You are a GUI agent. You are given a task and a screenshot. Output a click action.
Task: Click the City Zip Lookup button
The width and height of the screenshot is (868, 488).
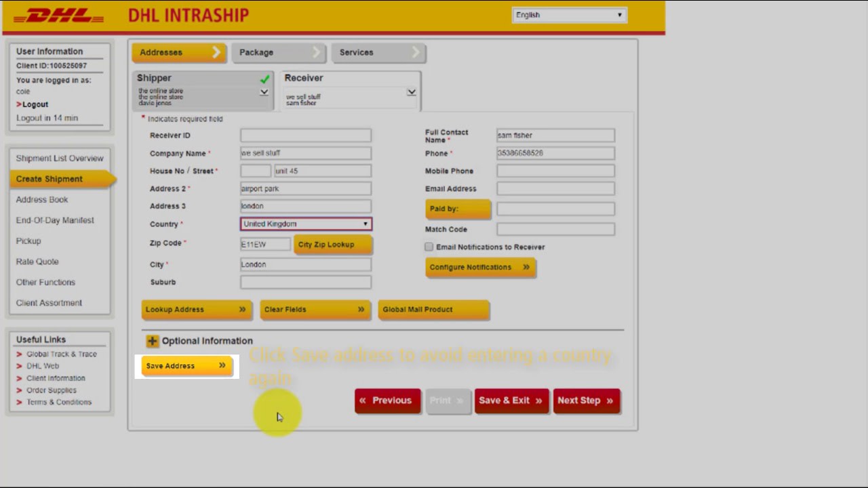tap(333, 245)
